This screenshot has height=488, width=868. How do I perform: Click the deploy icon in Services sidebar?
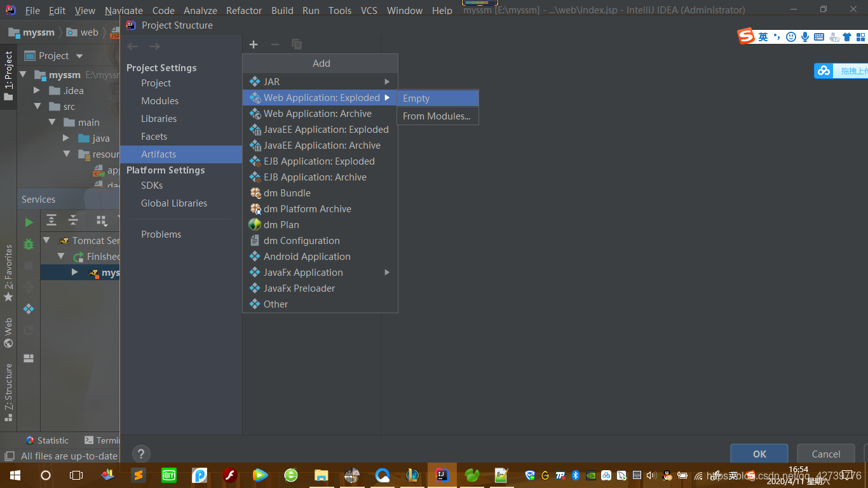point(29,309)
